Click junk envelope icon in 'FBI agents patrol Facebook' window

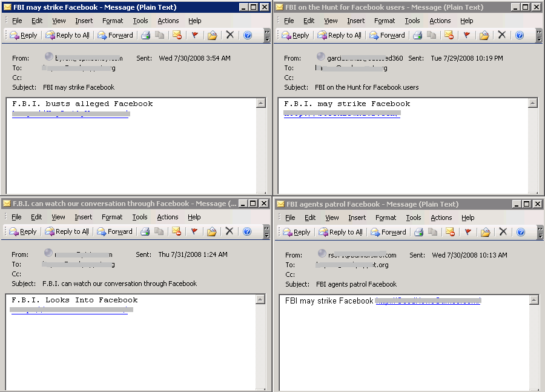click(450, 232)
